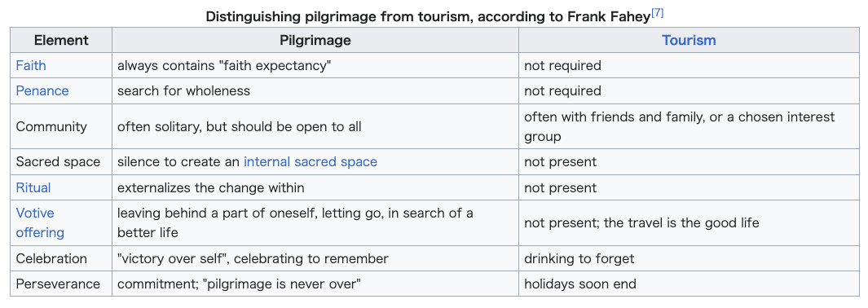Follow the Ritual link
The width and height of the screenshot is (868, 308).
point(33,187)
